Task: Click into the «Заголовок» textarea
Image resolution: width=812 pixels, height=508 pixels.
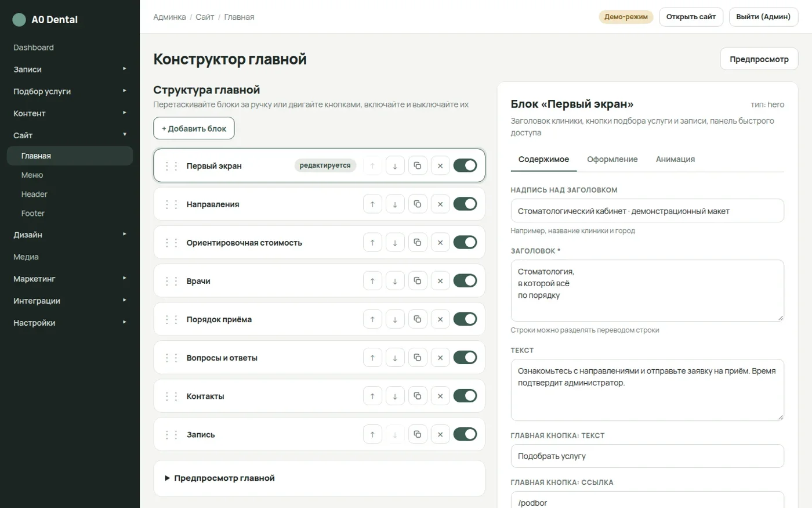Action: point(647,290)
